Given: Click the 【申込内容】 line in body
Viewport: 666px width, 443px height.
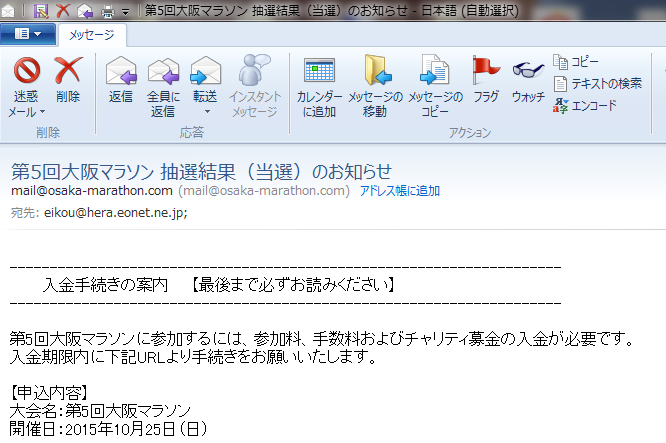Looking at the screenshot, I should (x=49, y=393).
